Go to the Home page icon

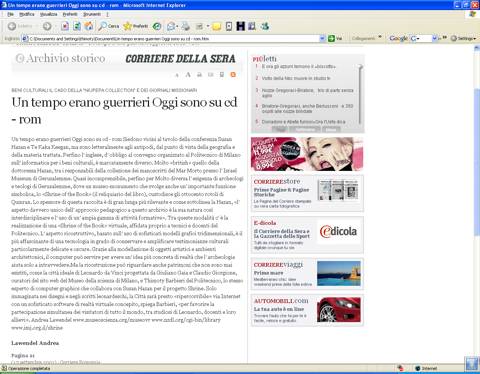click(x=89, y=26)
